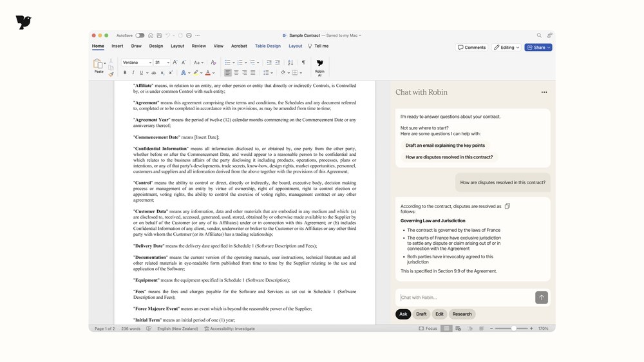Toggle the AutoSave switch
This screenshot has height=362, width=644.
coord(140,35)
